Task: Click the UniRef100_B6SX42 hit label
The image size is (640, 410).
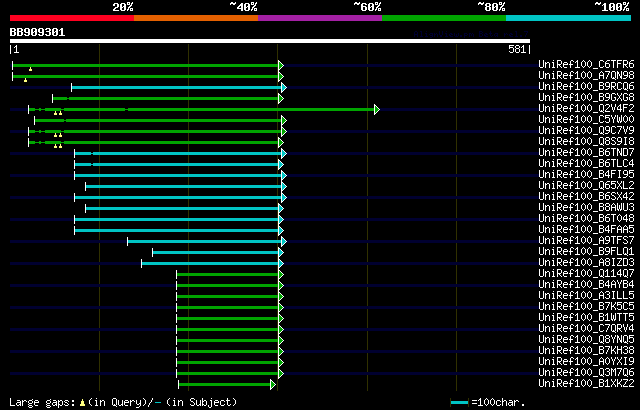Action: coord(587,197)
